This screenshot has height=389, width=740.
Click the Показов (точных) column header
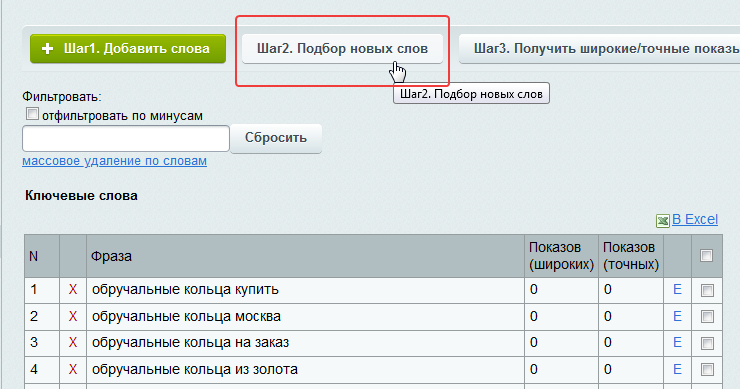pyautogui.click(x=631, y=256)
